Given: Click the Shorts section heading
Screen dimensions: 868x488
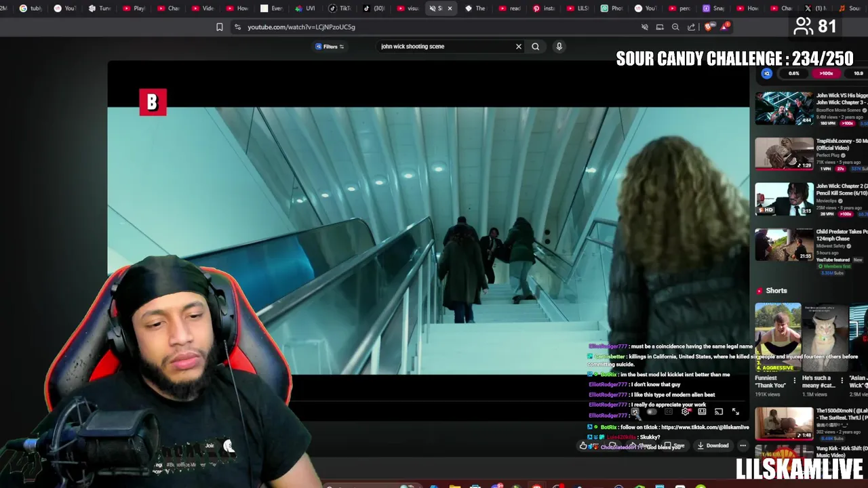Looking at the screenshot, I should 776,291.
